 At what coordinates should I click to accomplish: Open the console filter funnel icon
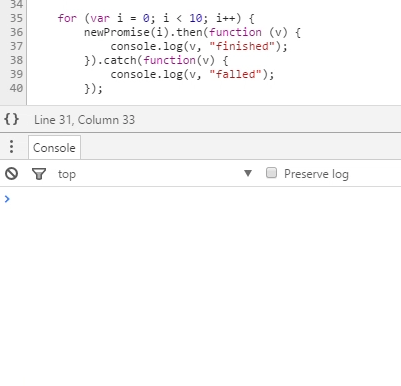[39, 174]
